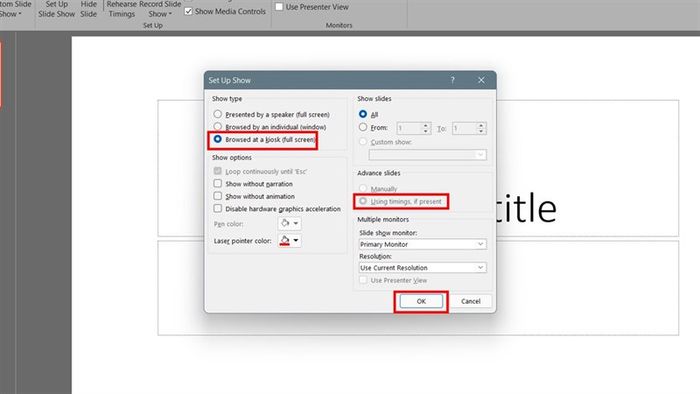Viewport: 700px width, 394px height.
Task: Click the From slide number field
Action: [x=408, y=129]
